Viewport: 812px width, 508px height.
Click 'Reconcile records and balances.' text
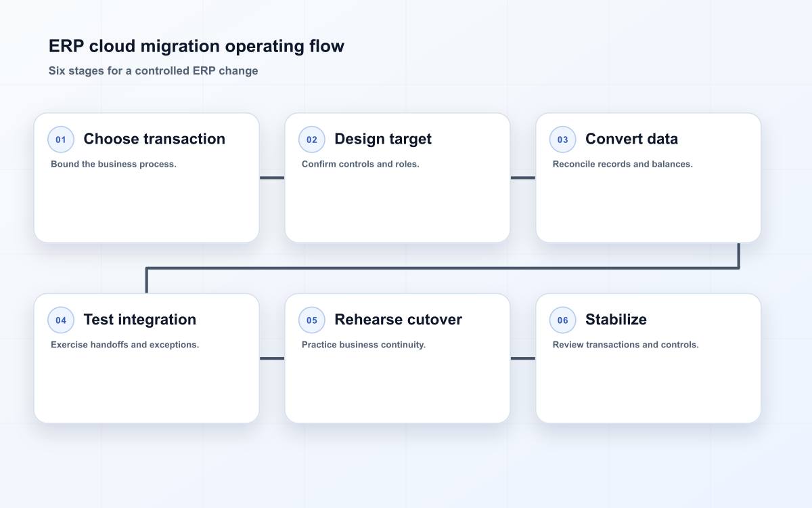[x=623, y=164]
